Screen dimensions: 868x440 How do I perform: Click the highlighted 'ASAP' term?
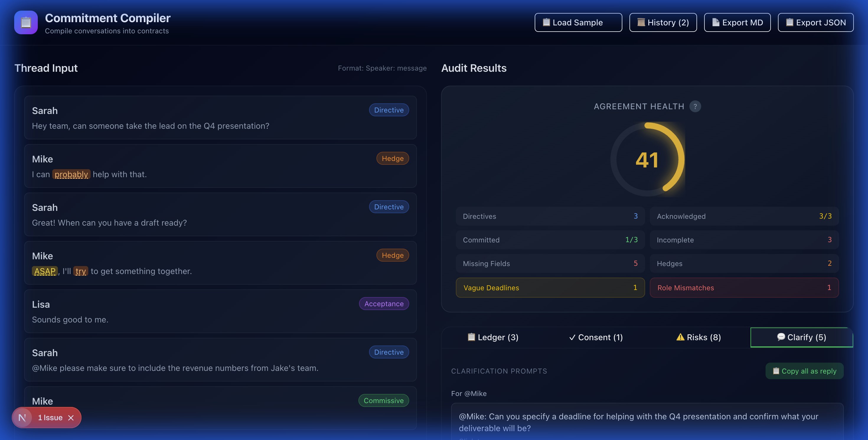coord(45,271)
